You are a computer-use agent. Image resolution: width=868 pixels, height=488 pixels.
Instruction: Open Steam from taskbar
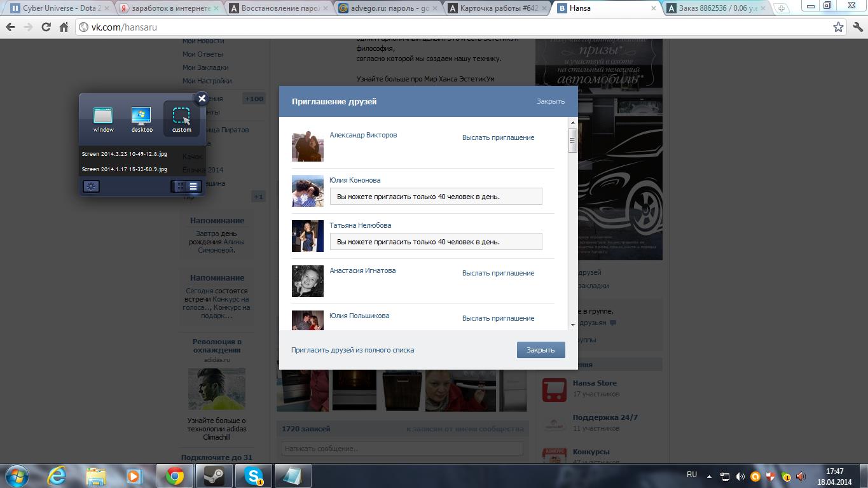[x=214, y=476]
